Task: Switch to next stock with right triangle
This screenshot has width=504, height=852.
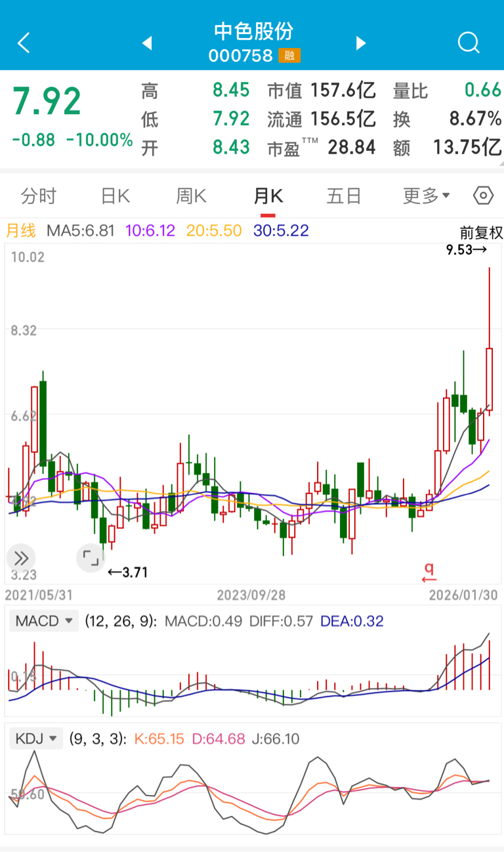Action: point(360,43)
